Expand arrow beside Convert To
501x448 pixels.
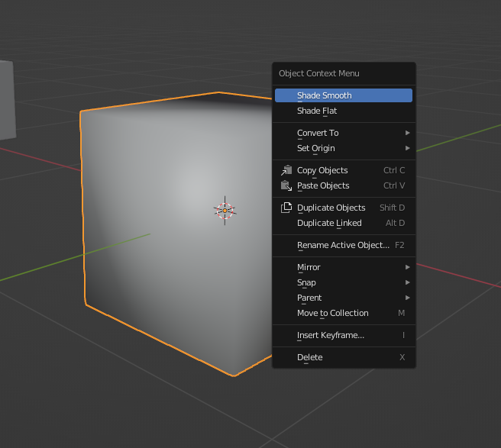tap(407, 133)
